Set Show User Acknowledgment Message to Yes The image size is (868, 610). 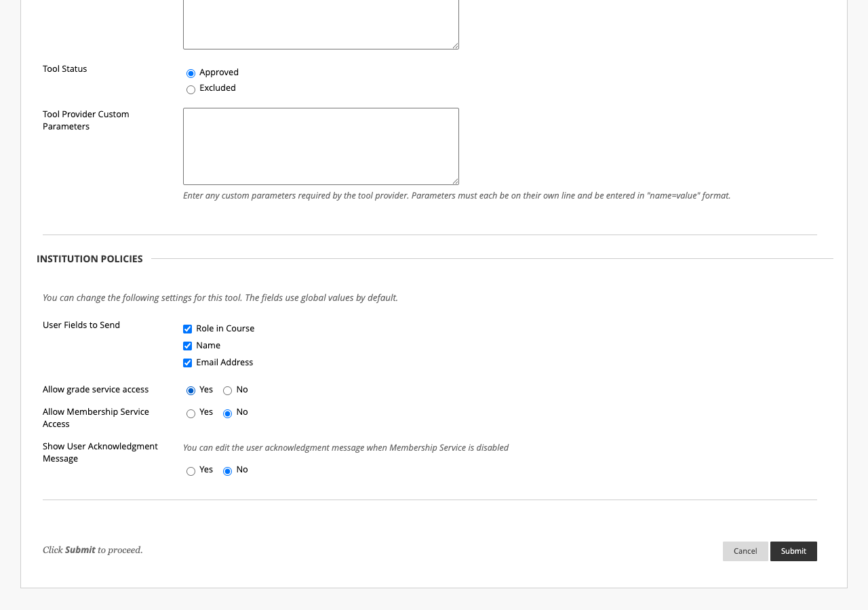pos(191,471)
